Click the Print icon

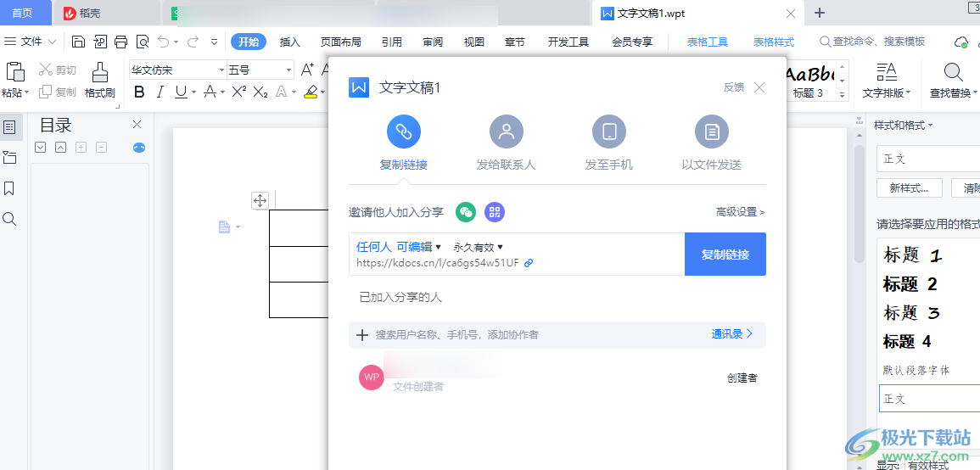(x=121, y=42)
